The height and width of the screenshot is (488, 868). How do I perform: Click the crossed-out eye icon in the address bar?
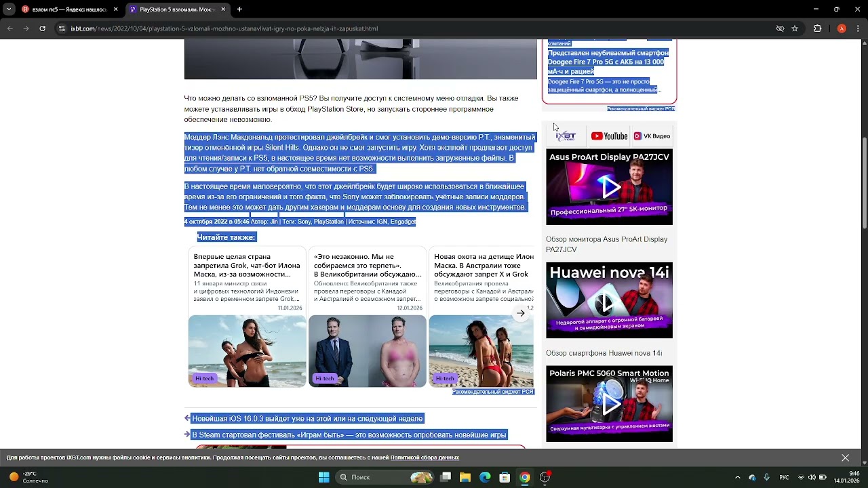click(x=780, y=28)
